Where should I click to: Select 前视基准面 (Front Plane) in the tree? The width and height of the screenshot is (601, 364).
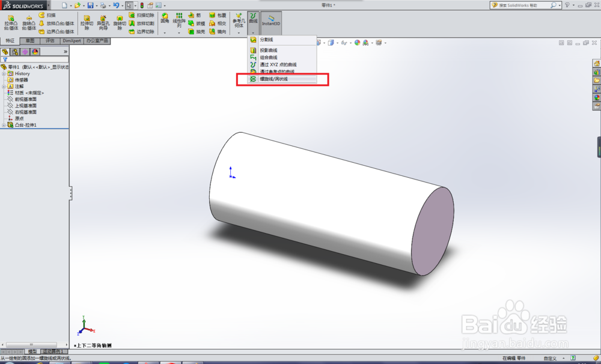(x=22, y=99)
